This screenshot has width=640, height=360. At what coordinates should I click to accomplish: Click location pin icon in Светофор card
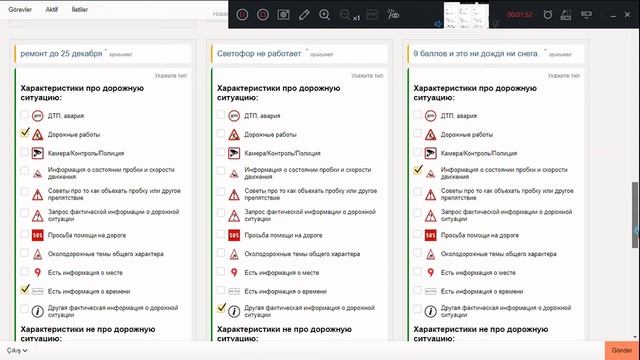(x=234, y=273)
